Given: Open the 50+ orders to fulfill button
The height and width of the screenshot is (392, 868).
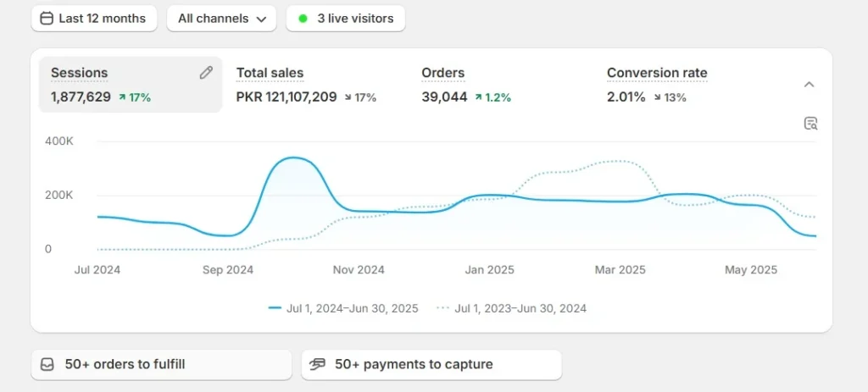Looking at the screenshot, I should pyautogui.click(x=161, y=364).
